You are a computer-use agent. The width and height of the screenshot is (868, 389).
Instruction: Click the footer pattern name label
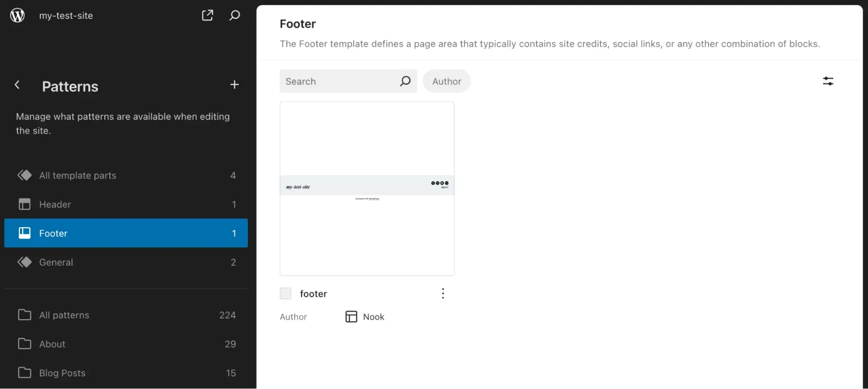(x=313, y=293)
